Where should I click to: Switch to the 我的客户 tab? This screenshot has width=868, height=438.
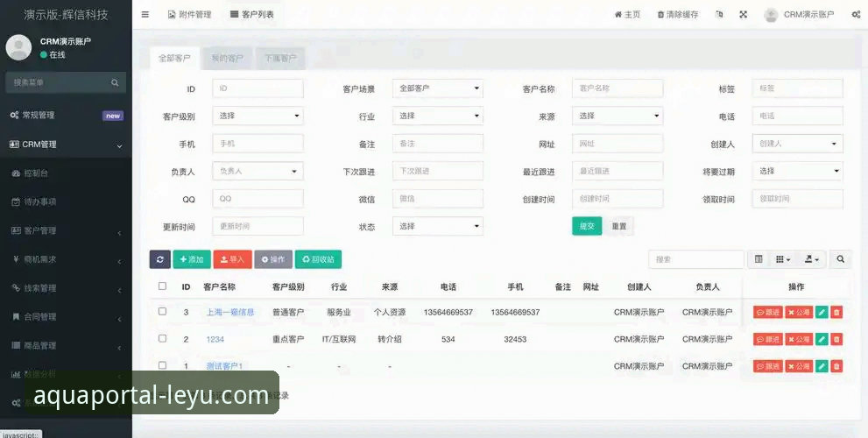[x=227, y=58]
